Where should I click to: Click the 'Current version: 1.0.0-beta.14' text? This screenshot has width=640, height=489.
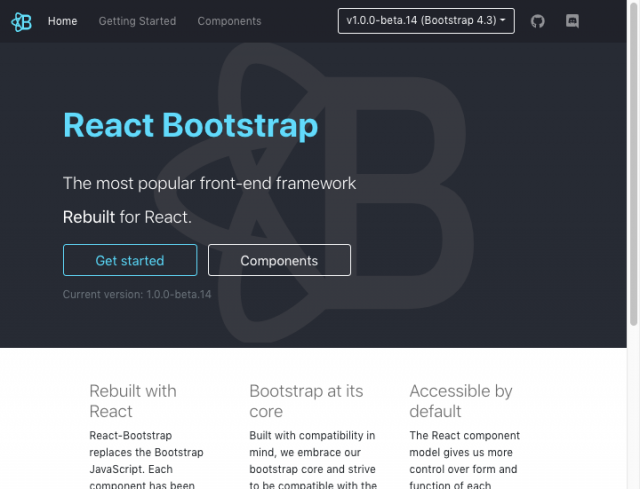click(x=137, y=294)
